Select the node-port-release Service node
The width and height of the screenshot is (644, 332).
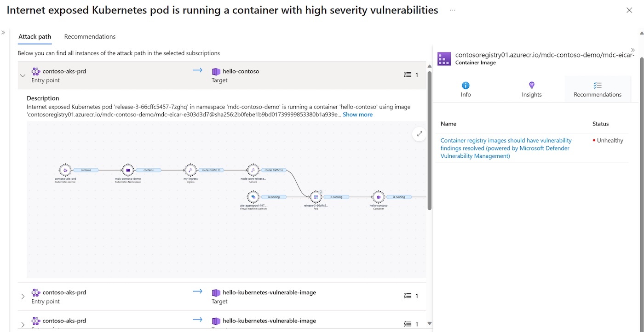(253, 170)
